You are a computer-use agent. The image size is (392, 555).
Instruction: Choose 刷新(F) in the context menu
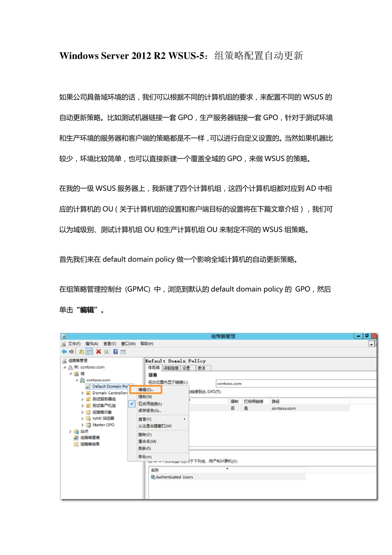click(158, 448)
